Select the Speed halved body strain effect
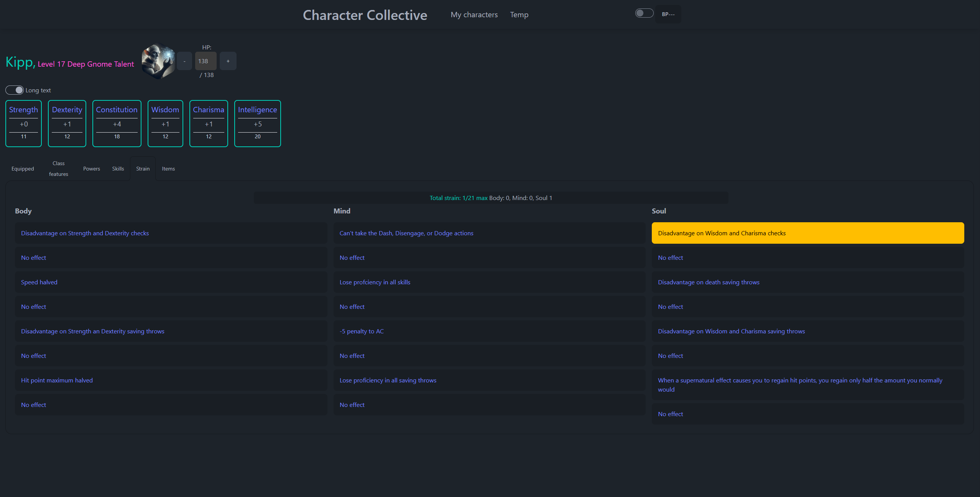 point(171,282)
